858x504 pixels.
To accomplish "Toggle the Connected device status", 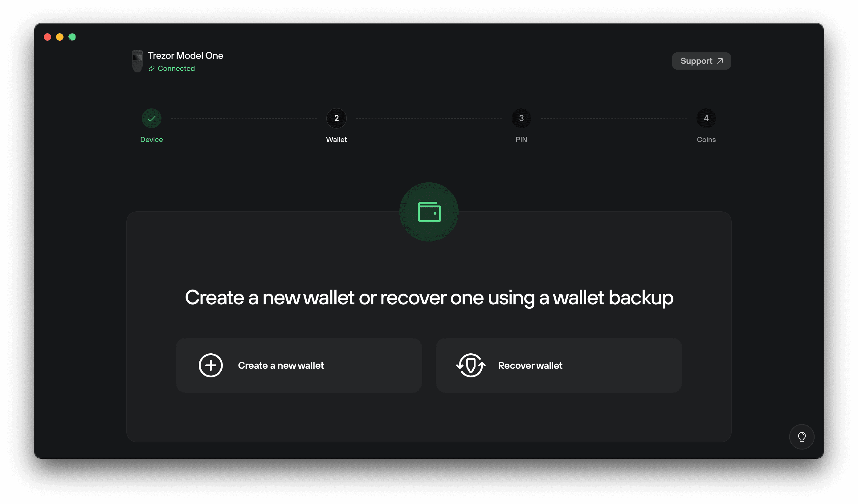I will click(176, 68).
